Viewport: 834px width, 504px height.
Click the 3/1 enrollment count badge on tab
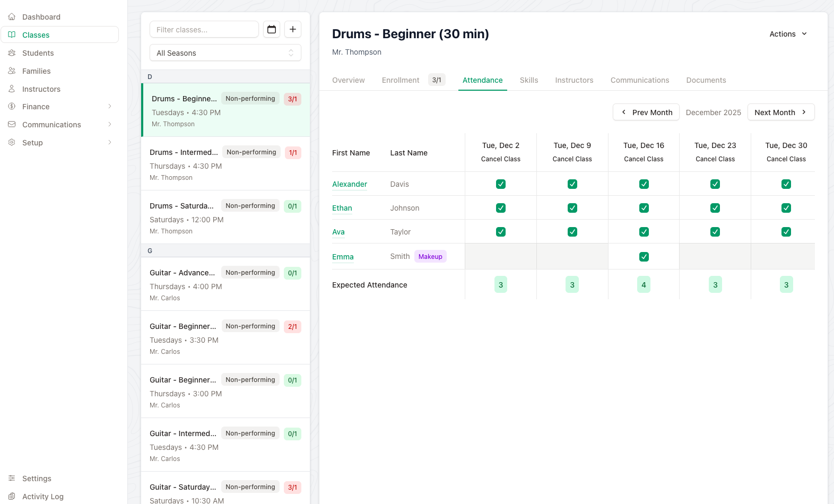(437, 80)
